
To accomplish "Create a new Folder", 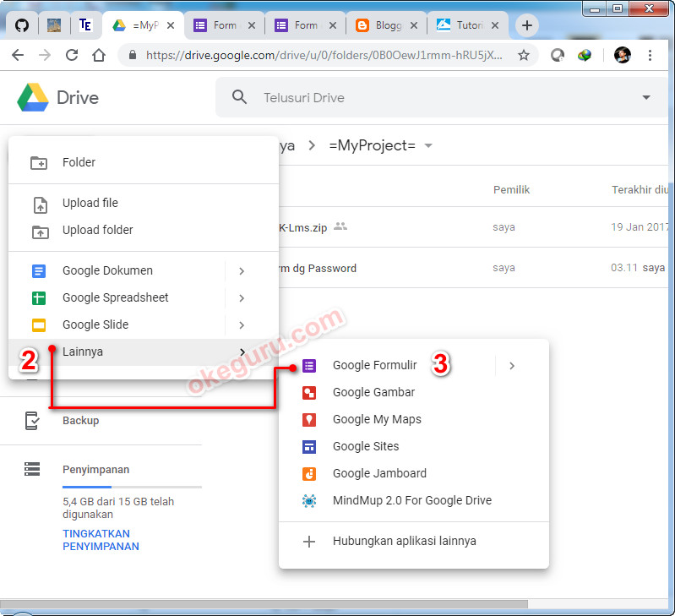I will (144, 162).
